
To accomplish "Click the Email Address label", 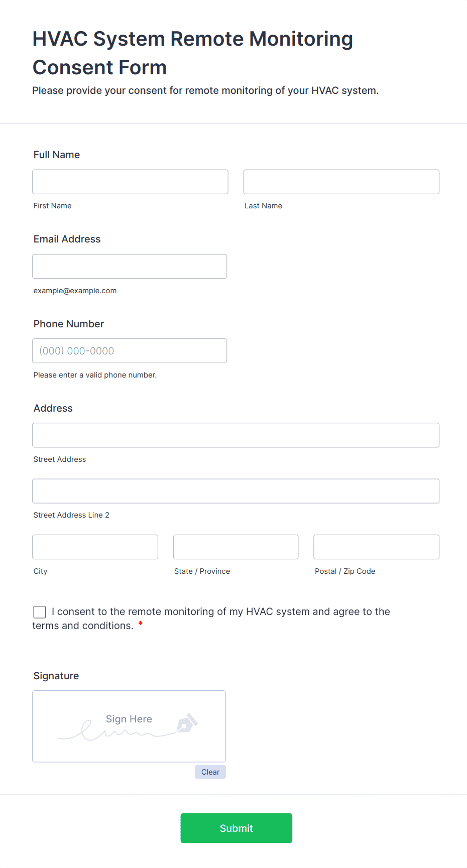I will coord(67,239).
